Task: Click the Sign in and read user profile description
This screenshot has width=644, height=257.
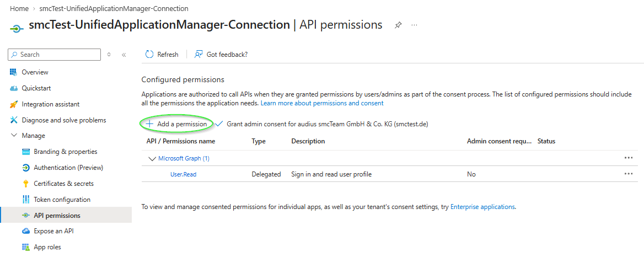Action: point(331,174)
